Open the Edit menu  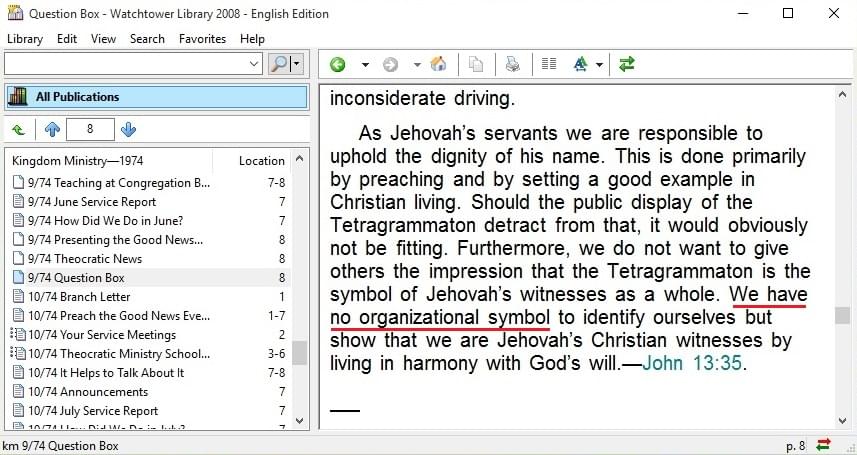(x=67, y=39)
